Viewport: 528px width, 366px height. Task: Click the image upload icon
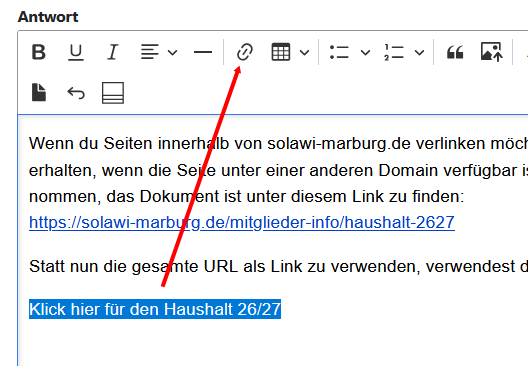492,52
